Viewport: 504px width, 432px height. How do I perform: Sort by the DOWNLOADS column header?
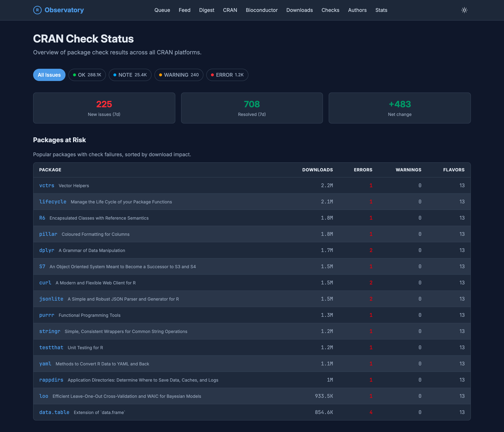pos(318,170)
